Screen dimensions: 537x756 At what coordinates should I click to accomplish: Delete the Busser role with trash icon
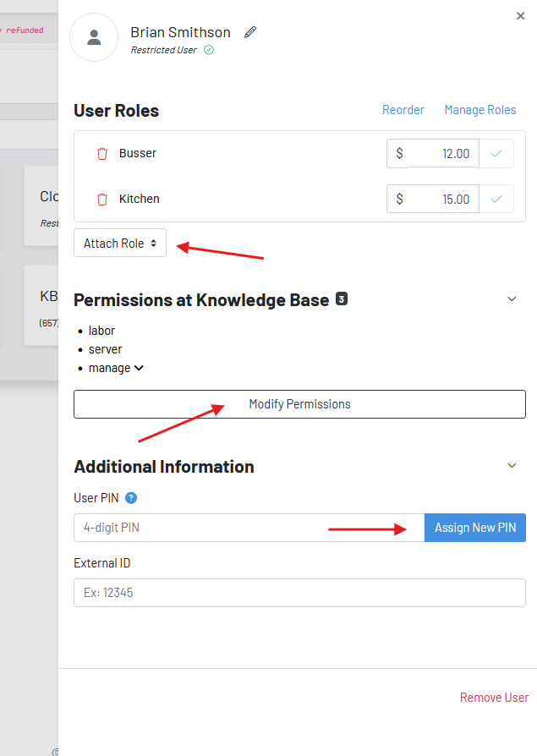102,154
